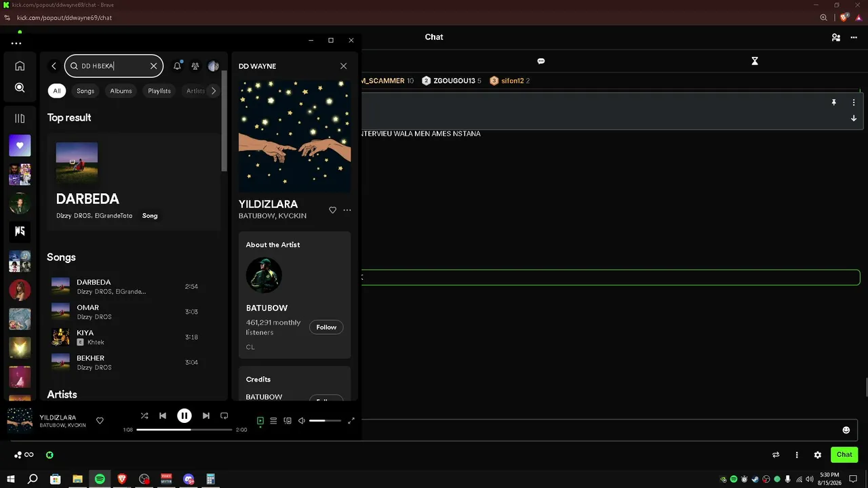Toggle the Now Playing view button

coord(260,421)
